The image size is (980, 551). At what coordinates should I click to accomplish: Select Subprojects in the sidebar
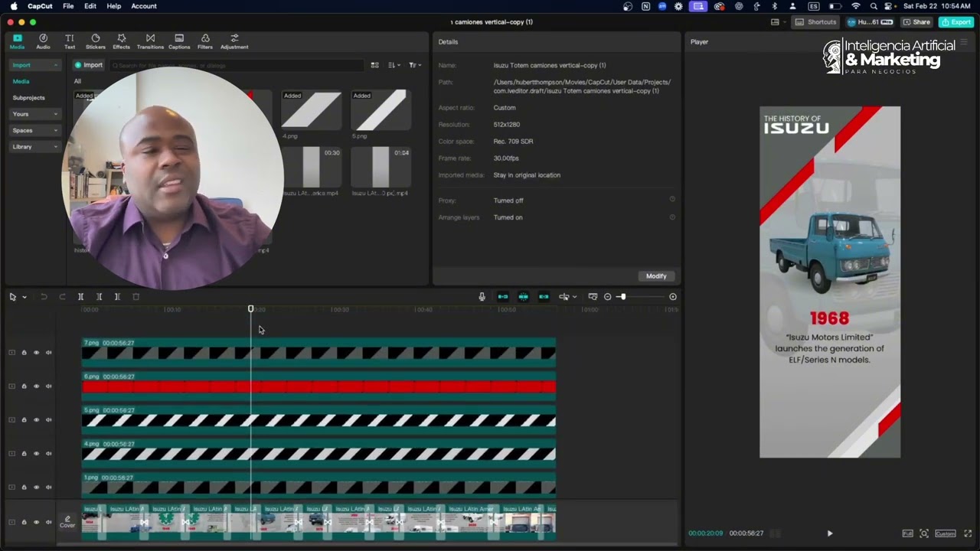point(29,97)
